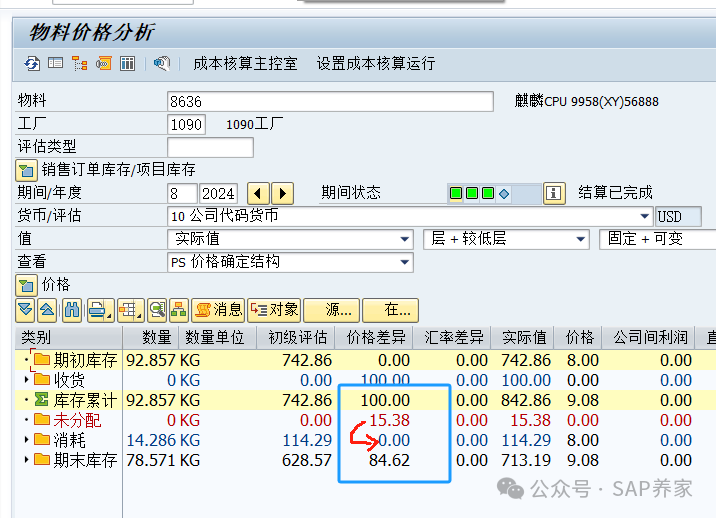
Task: Click 设置成本核算运行
Action: [x=376, y=63]
